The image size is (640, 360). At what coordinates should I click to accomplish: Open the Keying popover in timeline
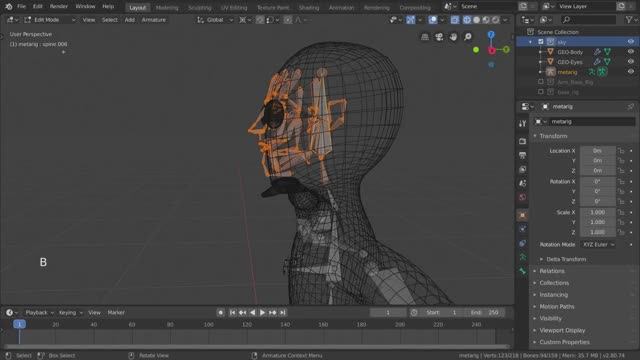70,313
